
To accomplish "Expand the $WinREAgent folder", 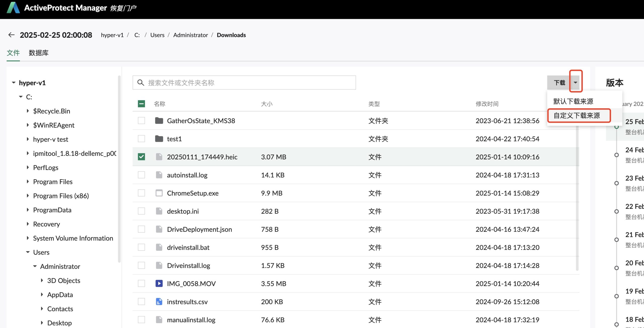I will pyautogui.click(x=28, y=125).
